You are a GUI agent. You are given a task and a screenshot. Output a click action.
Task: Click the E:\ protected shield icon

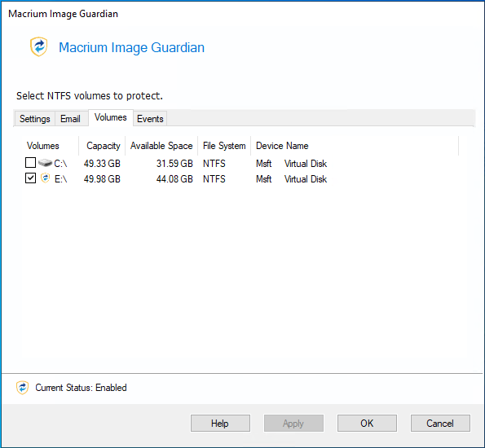(45, 178)
